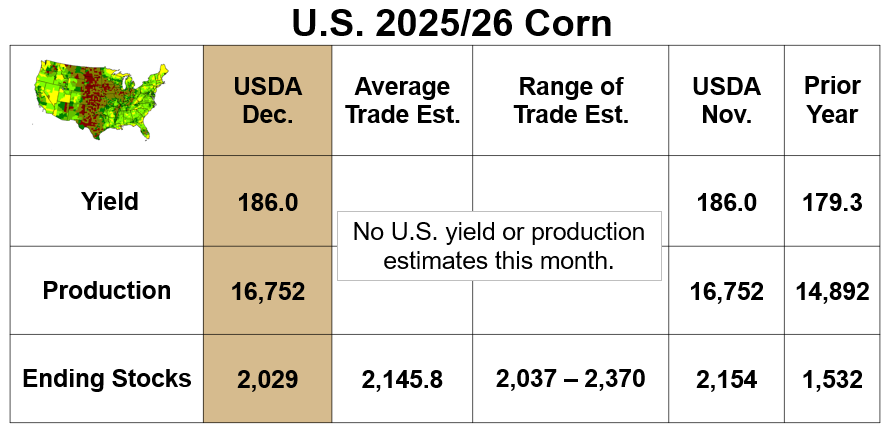888x431 pixels.
Task: Click the prior year ending stocks 1,532
Action: (x=831, y=380)
